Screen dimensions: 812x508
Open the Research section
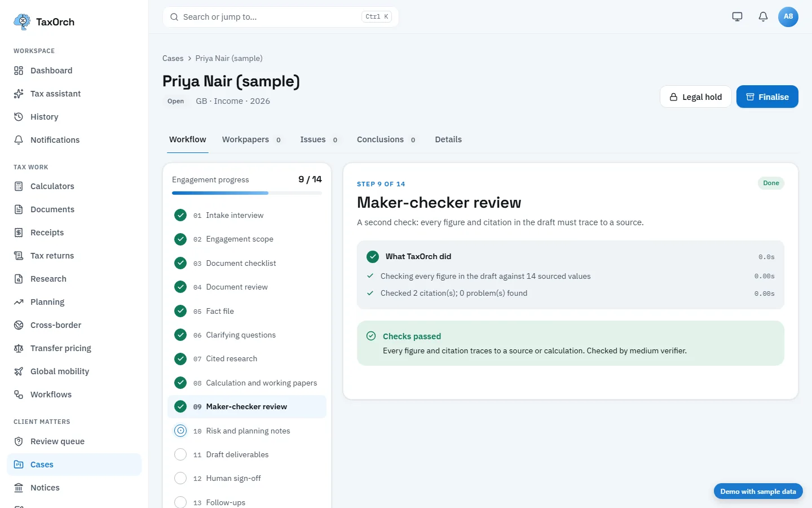pyautogui.click(x=74, y=279)
